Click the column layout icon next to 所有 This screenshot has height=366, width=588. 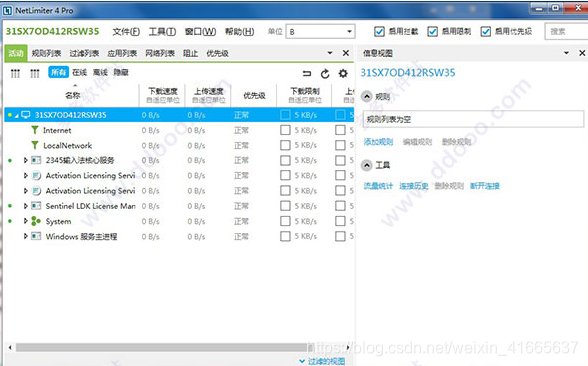(x=35, y=74)
